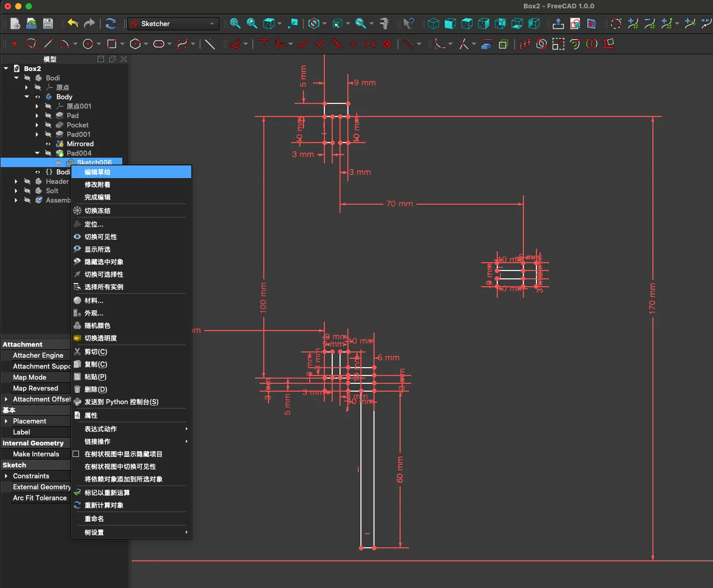The width and height of the screenshot is (713, 588).
Task: Click the red Block constraint icon
Action: pos(387,44)
